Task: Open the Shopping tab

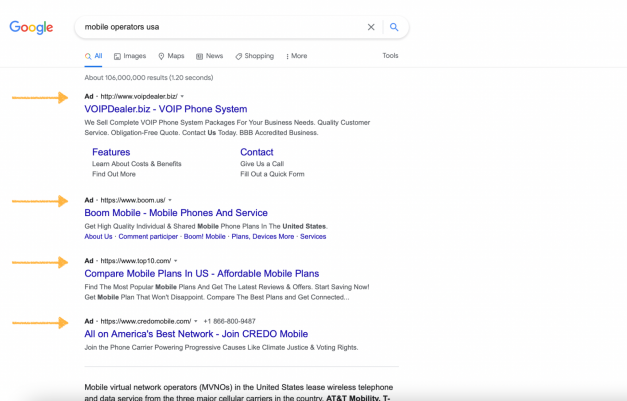Action: (255, 56)
